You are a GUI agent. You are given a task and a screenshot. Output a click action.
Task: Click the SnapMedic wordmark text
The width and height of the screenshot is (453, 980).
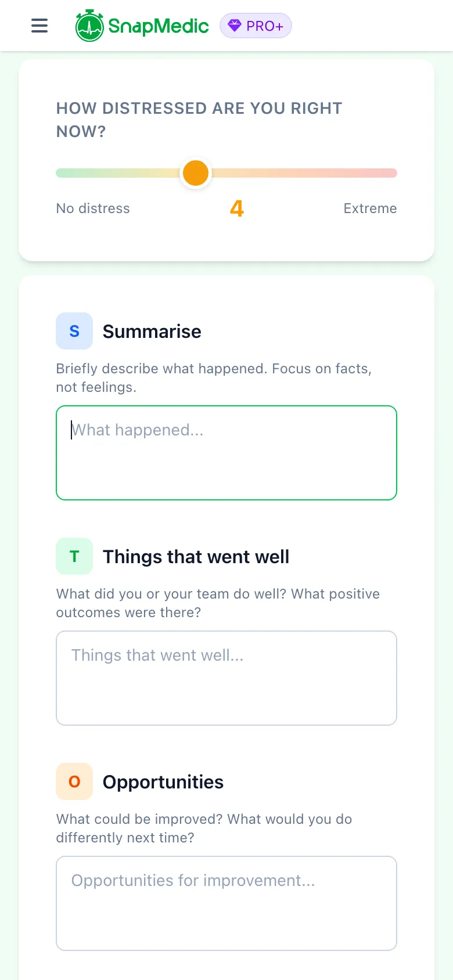pyautogui.click(x=158, y=26)
